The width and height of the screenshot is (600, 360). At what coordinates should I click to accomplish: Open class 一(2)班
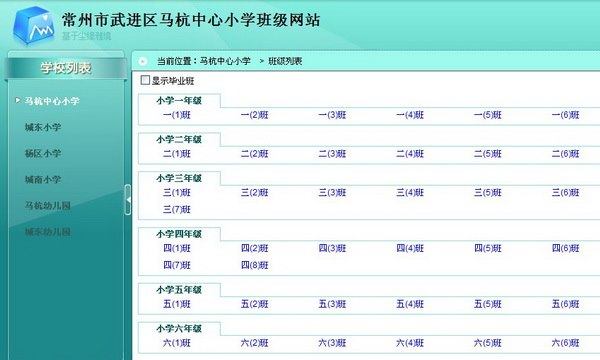pos(254,115)
